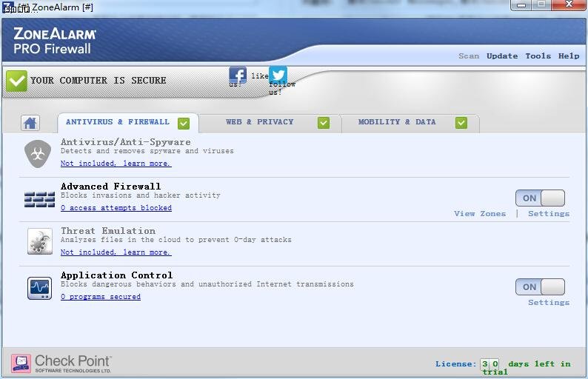
Task: Toggle the Advanced Firewall ON switch
Action: (540, 198)
